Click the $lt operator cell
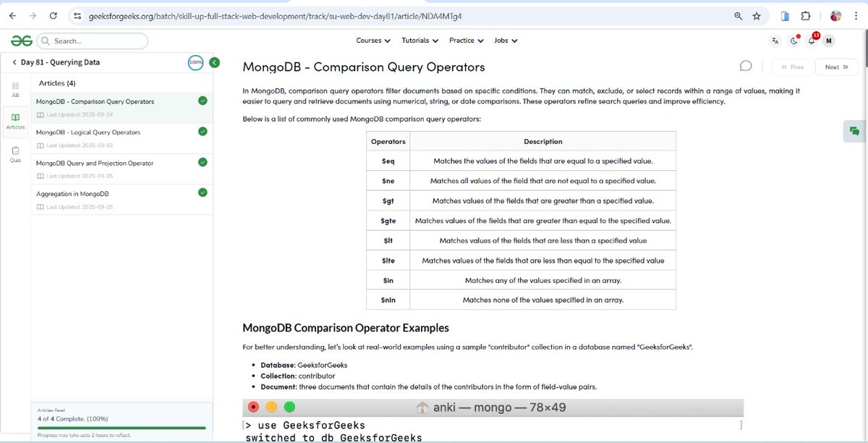Screen dimensions: 868x443 coord(388,240)
